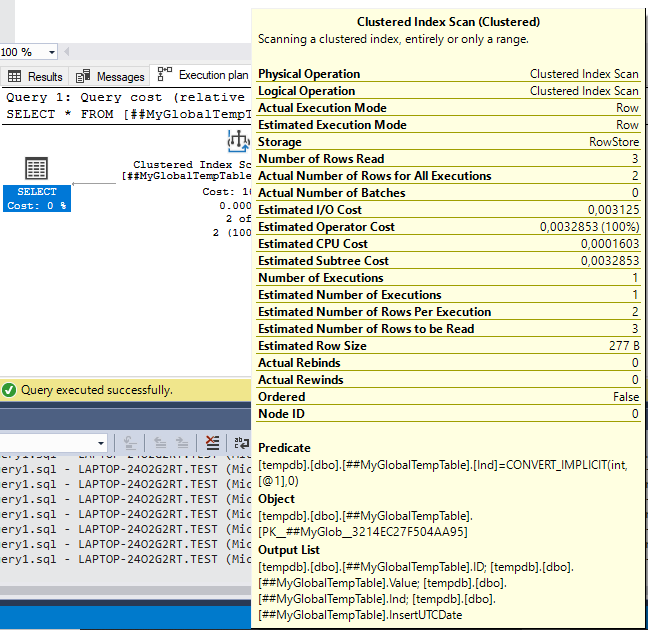
Task: Click the Execution plan tab diagram icon
Action: (x=165, y=74)
